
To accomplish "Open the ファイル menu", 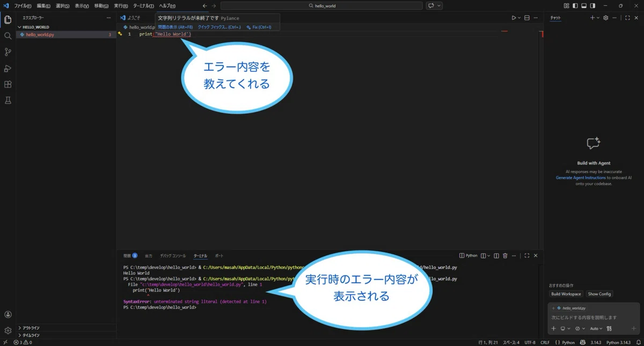I will coord(23,5).
